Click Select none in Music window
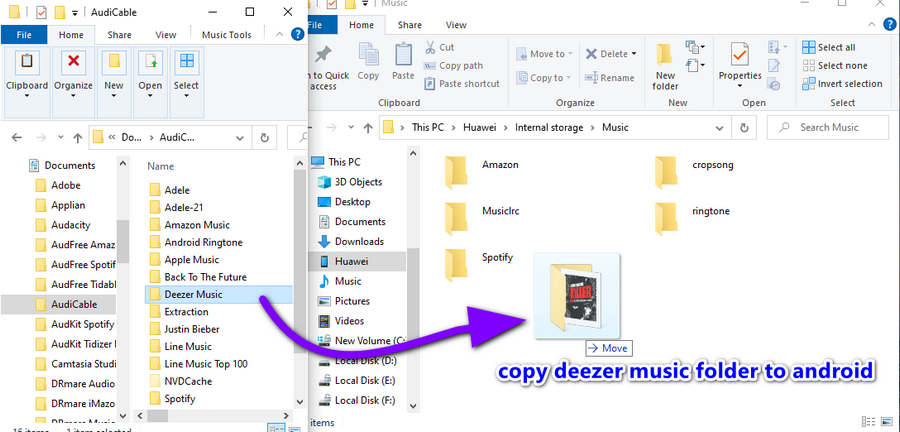This screenshot has width=900, height=432. coord(835,65)
